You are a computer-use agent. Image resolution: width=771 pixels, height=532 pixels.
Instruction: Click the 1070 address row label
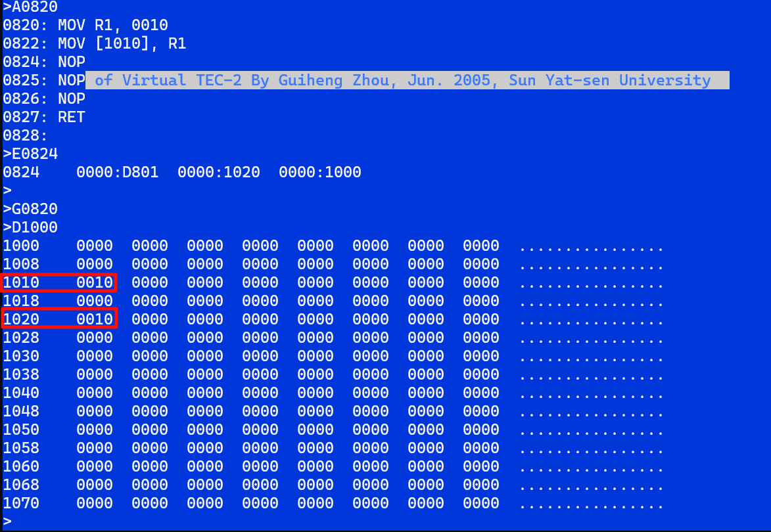pos(21,504)
